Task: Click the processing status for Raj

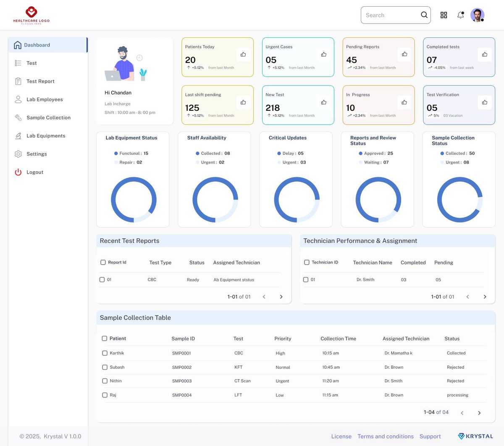Action: (457, 395)
